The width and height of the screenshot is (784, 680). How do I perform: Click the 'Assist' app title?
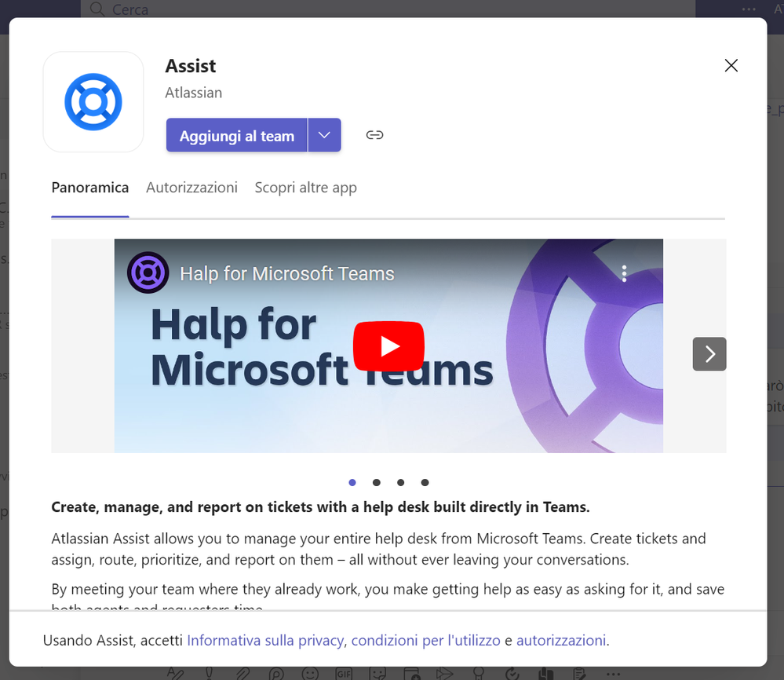191,66
